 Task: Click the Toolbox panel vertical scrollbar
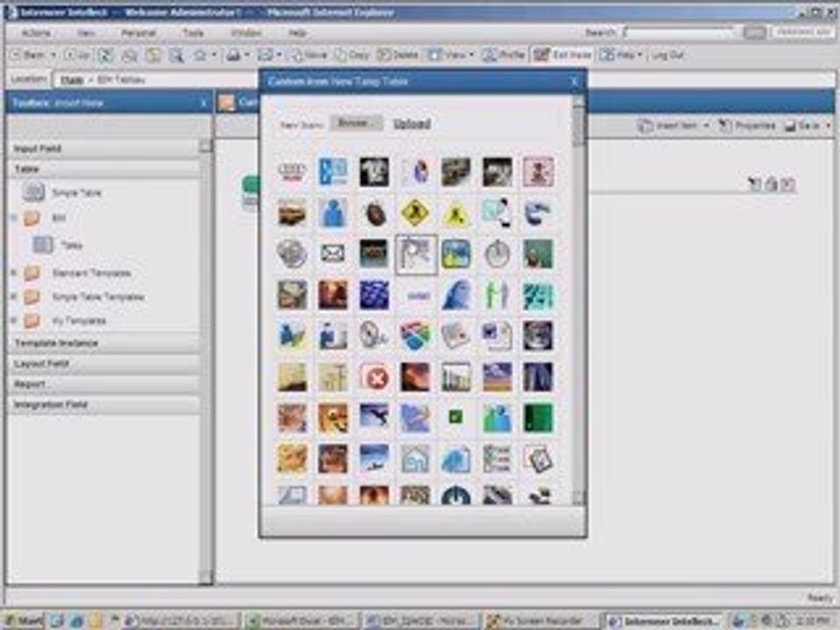pos(206,361)
